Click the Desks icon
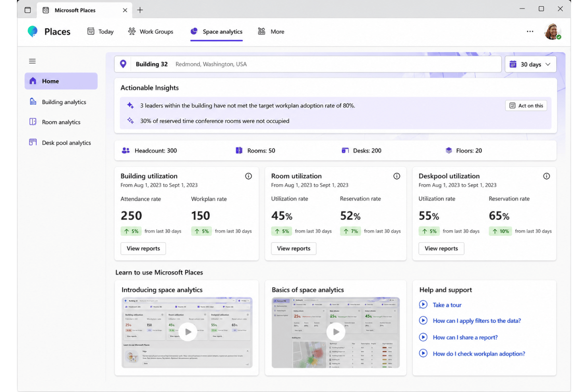Screen dimensions: 588x392 [345, 151]
